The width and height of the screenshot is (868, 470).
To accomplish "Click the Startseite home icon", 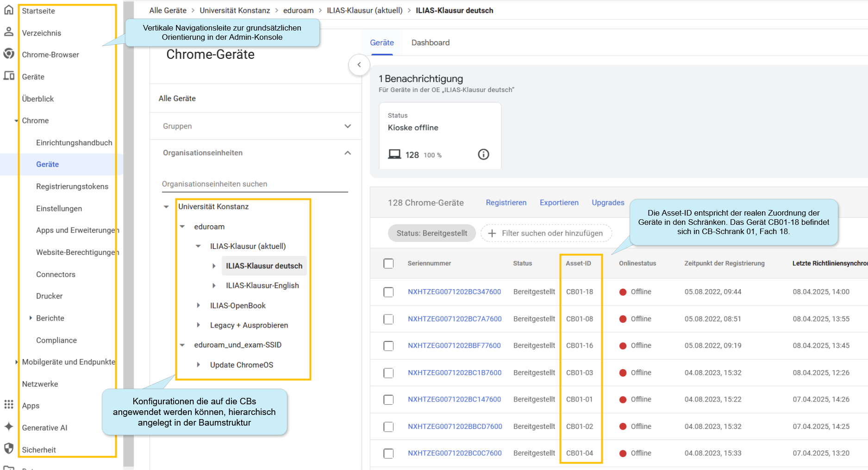I will tap(9, 10).
